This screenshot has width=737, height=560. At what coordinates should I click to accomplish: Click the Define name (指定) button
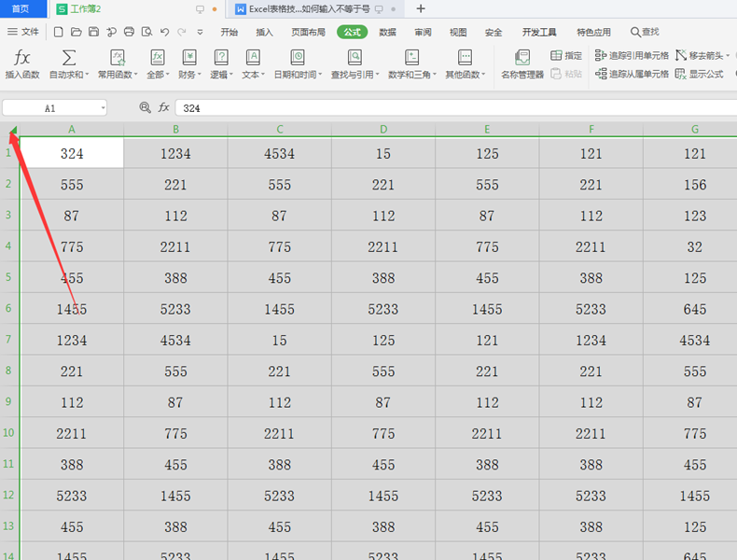coord(566,55)
